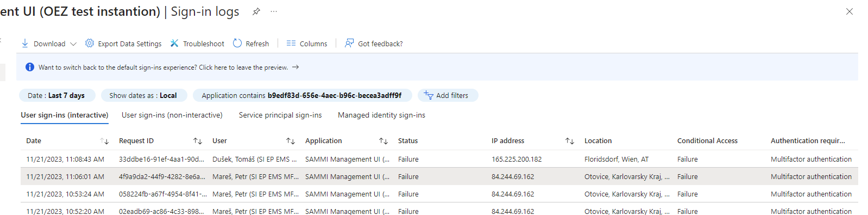Image resolution: width=868 pixels, height=215 pixels.
Task: Switch to Service principal sign-ins tab
Action: point(280,115)
